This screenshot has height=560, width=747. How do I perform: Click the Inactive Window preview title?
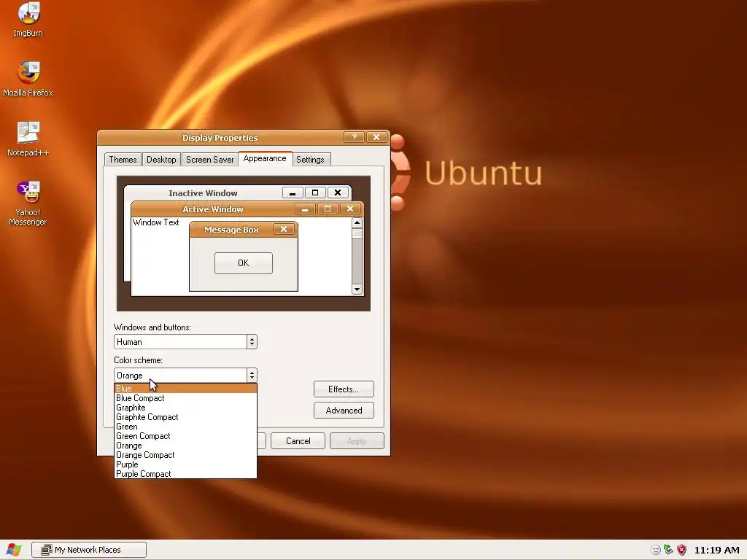[203, 192]
